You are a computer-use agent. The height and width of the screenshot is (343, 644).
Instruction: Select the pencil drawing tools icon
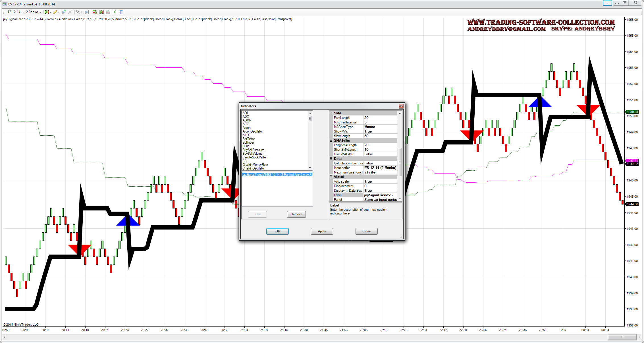[x=55, y=12]
